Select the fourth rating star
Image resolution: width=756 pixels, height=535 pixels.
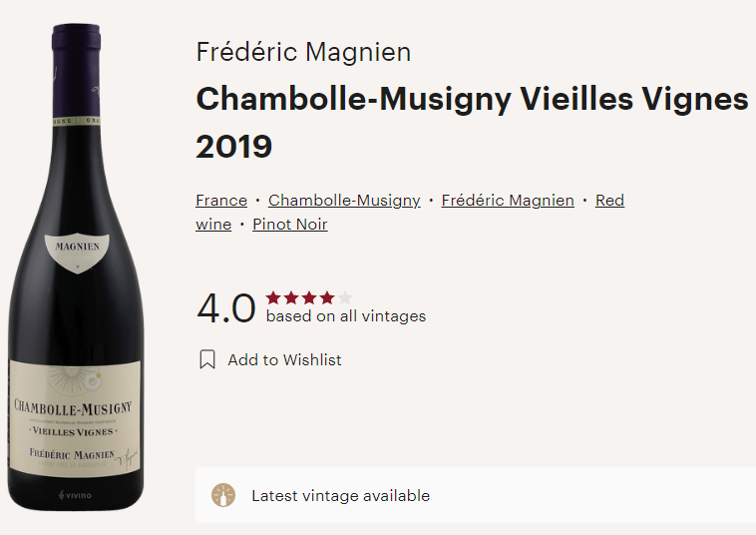click(x=327, y=297)
